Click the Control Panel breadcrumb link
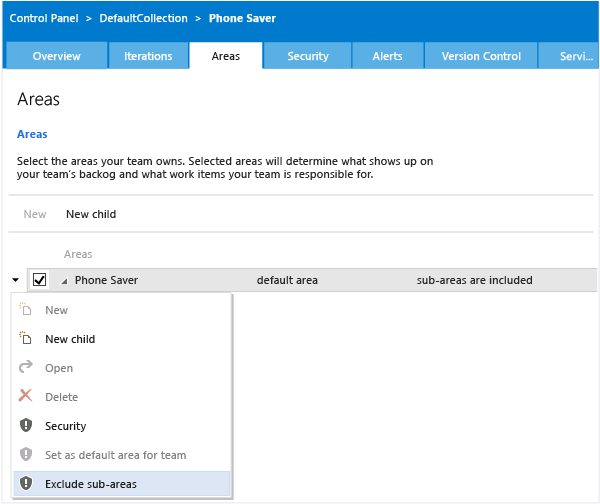This screenshot has height=504, width=600. (44, 18)
